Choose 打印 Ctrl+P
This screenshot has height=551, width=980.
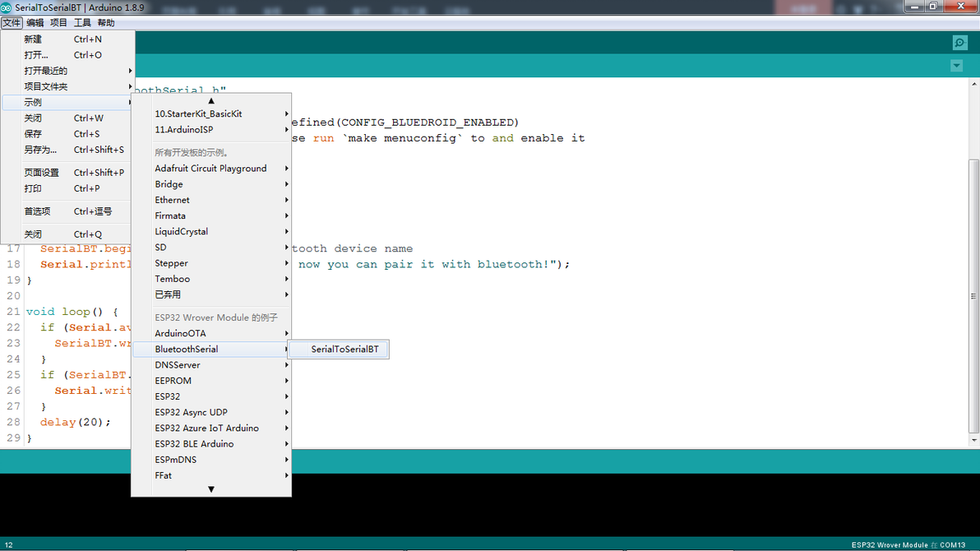point(67,188)
